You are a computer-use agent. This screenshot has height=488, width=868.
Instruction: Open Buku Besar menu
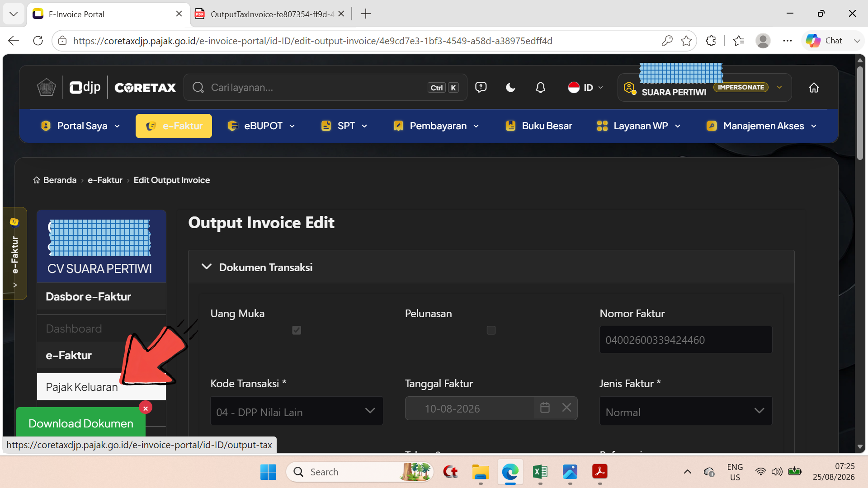(x=538, y=126)
